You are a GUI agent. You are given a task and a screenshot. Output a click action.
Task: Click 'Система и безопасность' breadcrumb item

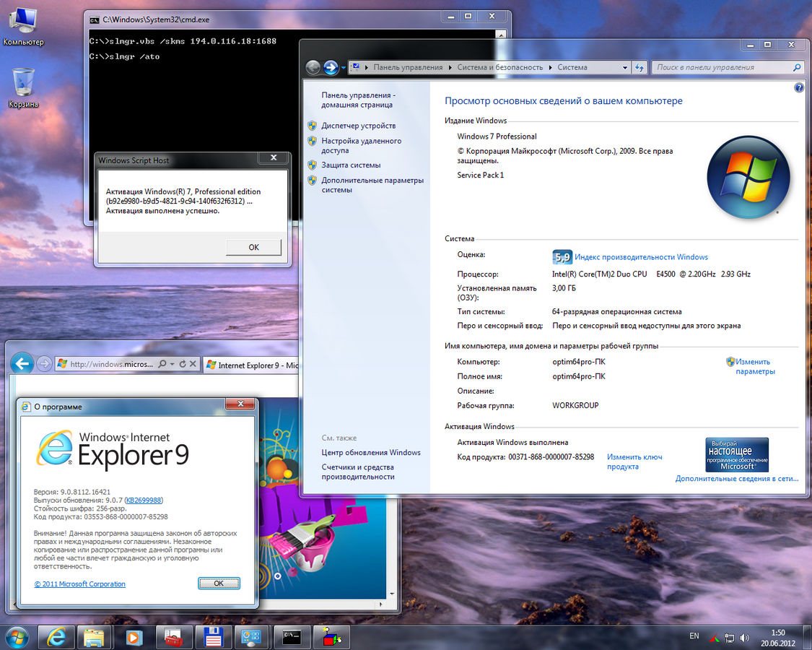[x=499, y=67]
